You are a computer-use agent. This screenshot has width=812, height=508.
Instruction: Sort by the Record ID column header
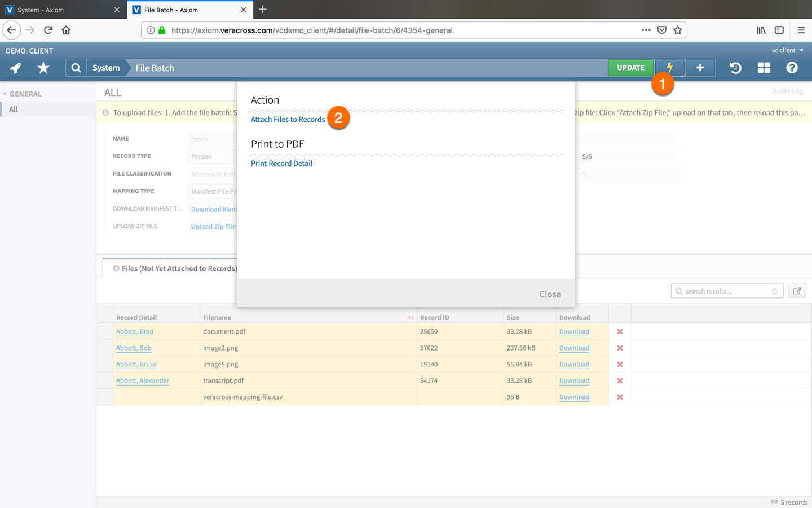[x=460, y=318]
